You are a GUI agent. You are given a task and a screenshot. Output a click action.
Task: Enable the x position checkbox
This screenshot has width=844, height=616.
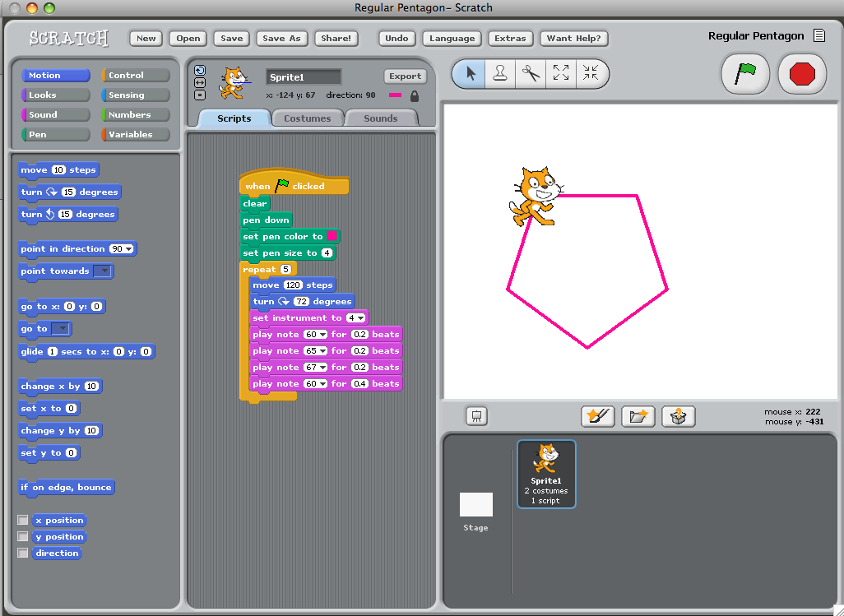23,521
